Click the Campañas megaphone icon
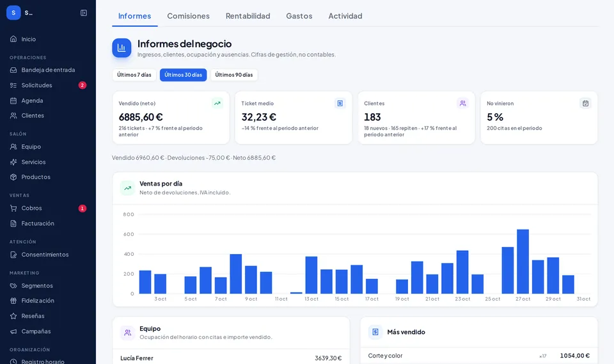614x364 pixels. coord(13,331)
